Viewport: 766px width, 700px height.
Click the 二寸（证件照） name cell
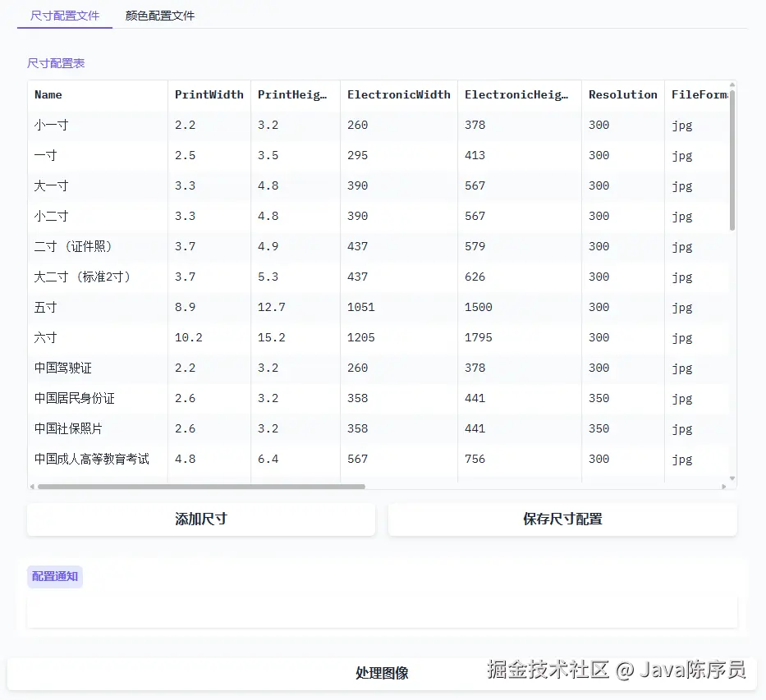click(x=98, y=246)
